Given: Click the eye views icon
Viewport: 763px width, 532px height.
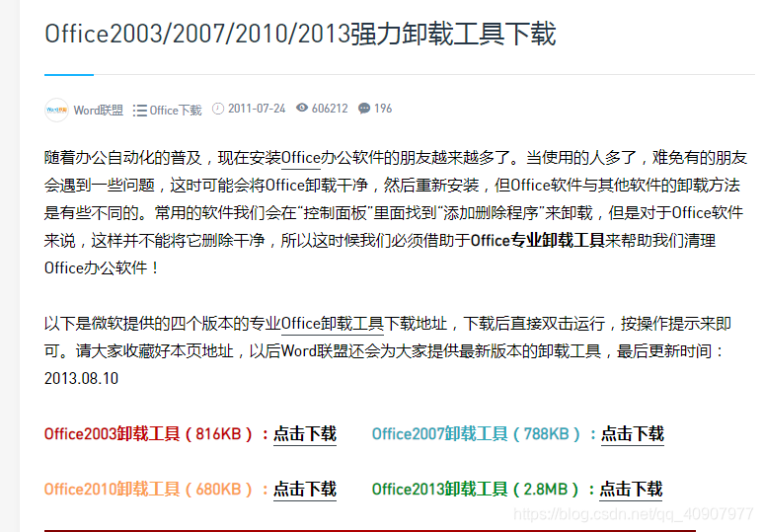Looking at the screenshot, I should click(302, 108).
